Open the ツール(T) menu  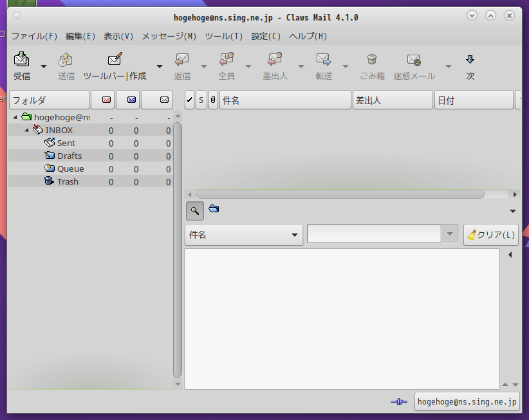[x=224, y=36]
